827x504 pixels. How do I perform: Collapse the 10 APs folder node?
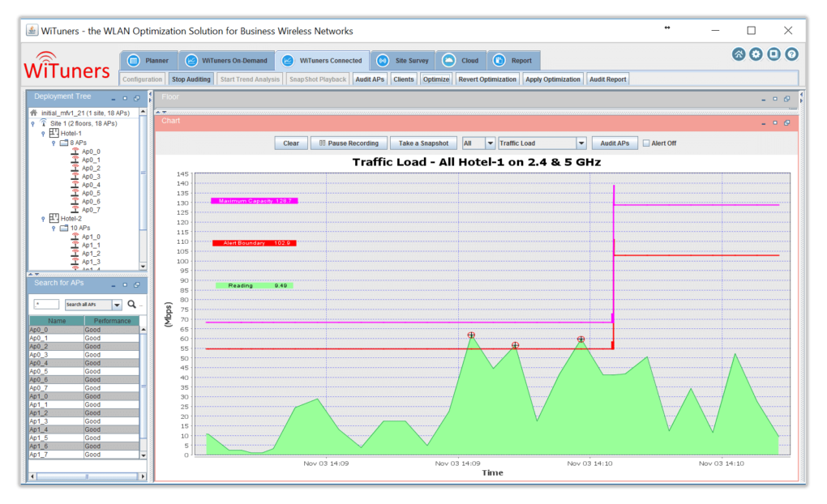click(x=54, y=228)
